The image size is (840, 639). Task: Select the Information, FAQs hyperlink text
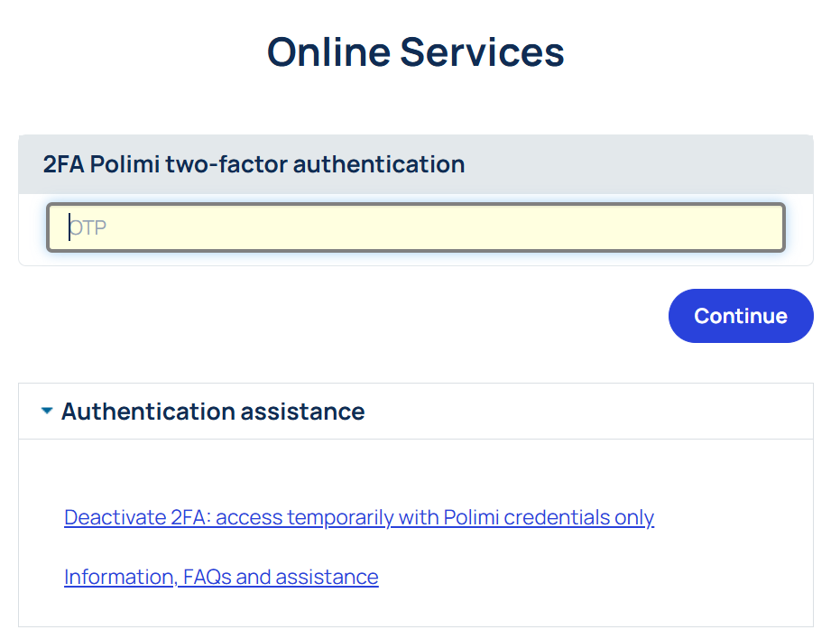221,577
